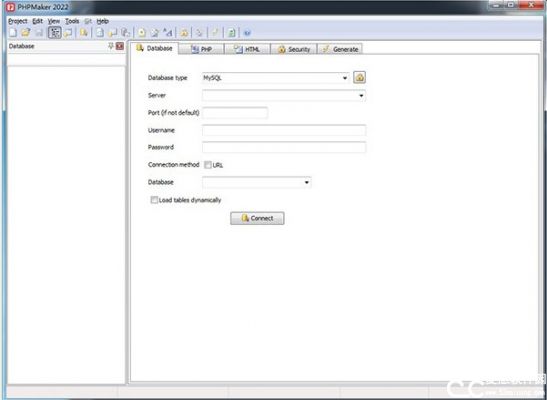Check Load tables dynamically
The width and height of the screenshot is (547, 400).
point(154,200)
